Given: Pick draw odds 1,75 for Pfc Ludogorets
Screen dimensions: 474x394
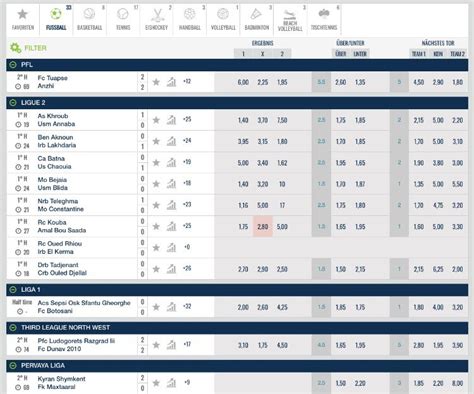Looking at the screenshot, I should [263, 345].
